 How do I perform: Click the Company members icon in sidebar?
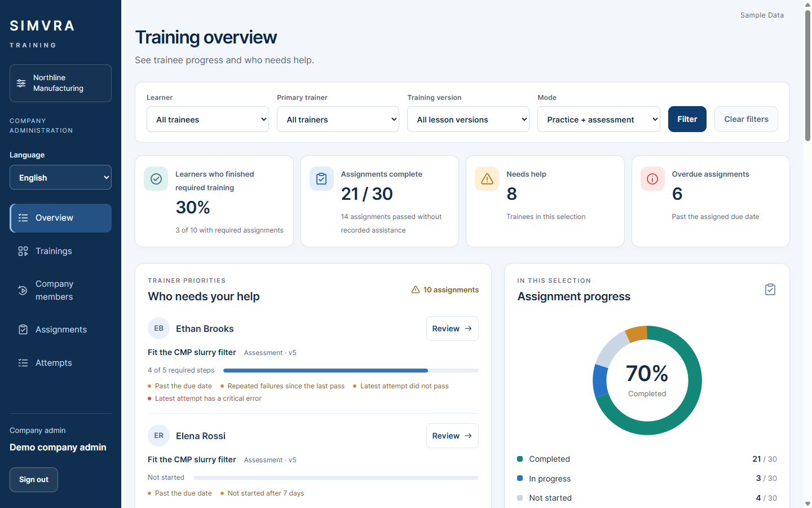pos(23,290)
